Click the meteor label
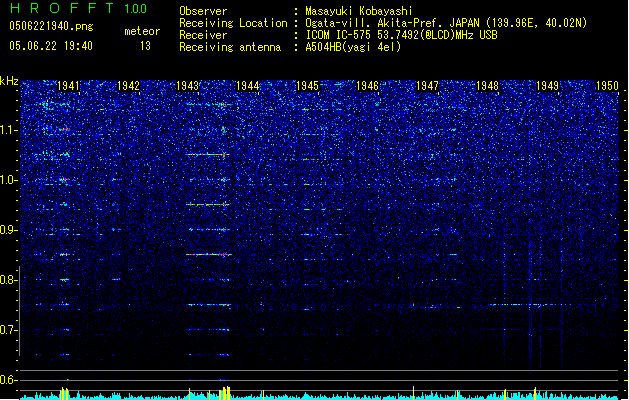The width and height of the screenshot is (629, 400). tap(142, 31)
